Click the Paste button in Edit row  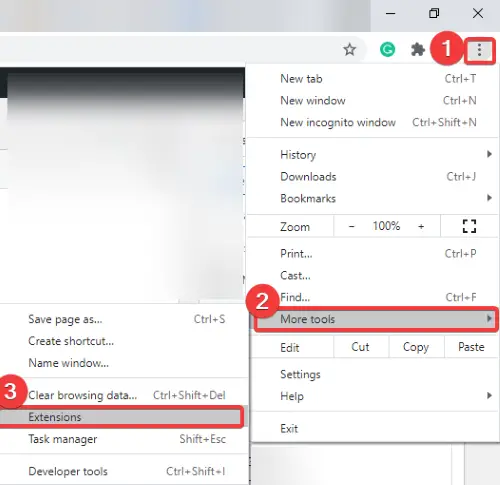click(x=471, y=347)
